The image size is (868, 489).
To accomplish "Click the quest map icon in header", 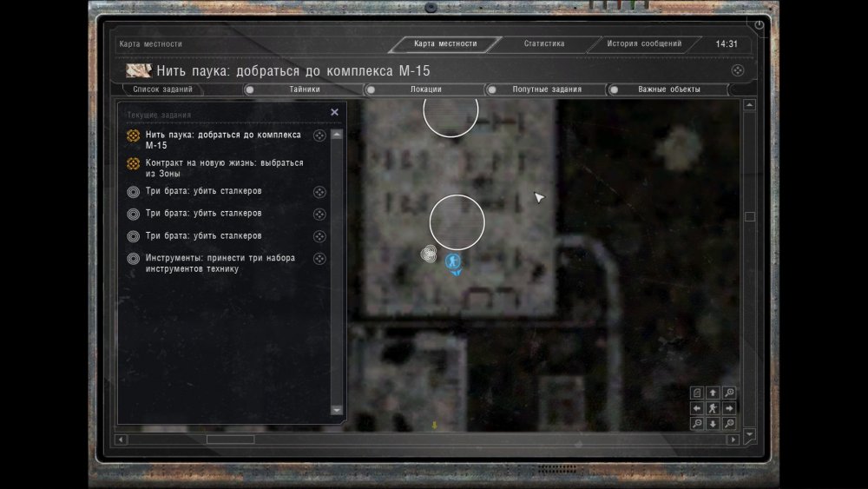I will tap(138, 70).
